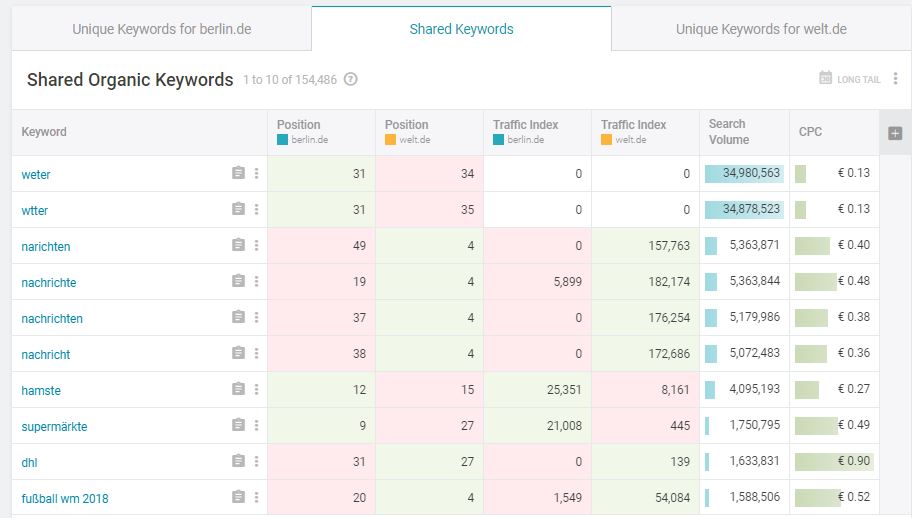The width and height of the screenshot is (912, 518).
Task: Open three-dot menu for nachrichten row
Action: point(256,317)
